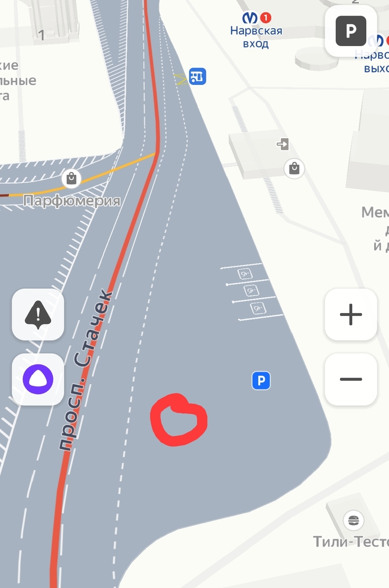Screen dimensions: 389x588
Task: Select the bus stop icon
Action: point(197,76)
